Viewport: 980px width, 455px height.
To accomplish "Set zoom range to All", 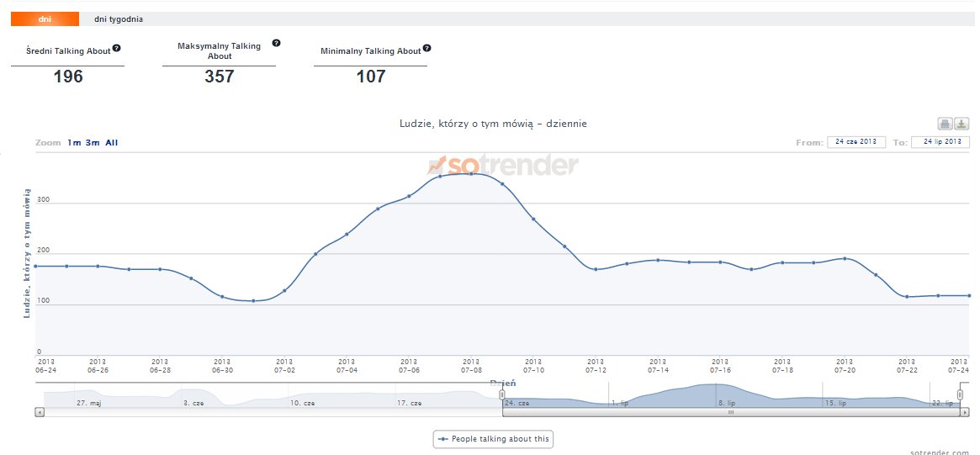I will (112, 143).
